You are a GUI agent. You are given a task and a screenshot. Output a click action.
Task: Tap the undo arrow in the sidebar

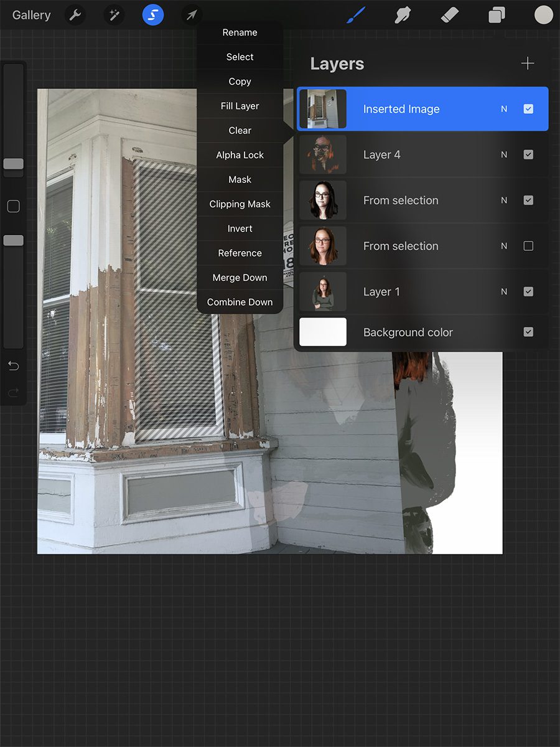pyautogui.click(x=13, y=366)
